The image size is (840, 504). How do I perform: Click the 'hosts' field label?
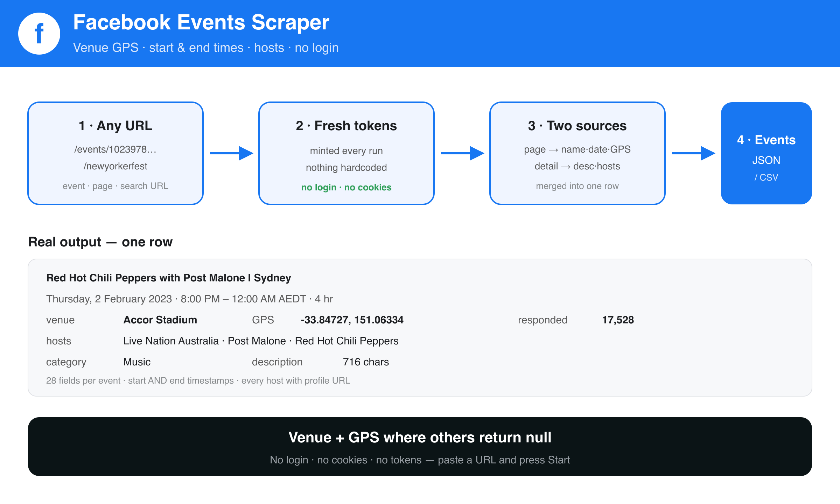coord(59,341)
